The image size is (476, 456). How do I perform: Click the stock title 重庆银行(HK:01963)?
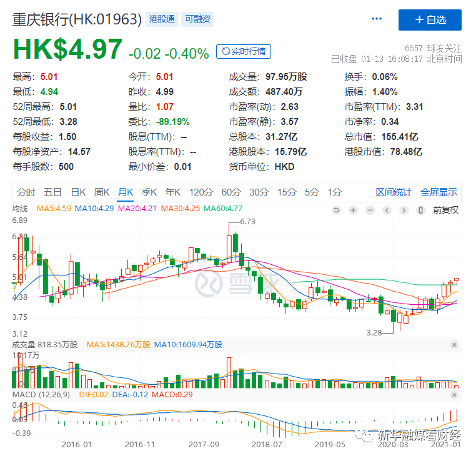[77, 19]
